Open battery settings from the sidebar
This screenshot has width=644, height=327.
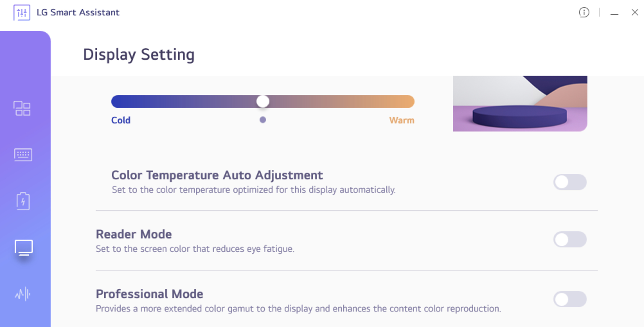[23, 201]
